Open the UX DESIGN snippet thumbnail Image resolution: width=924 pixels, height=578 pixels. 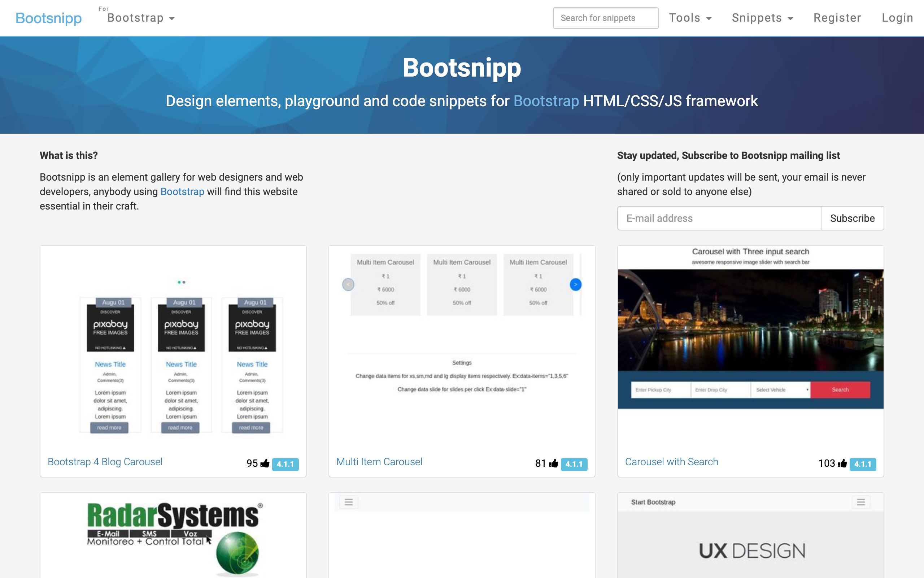click(x=751, y=535)
